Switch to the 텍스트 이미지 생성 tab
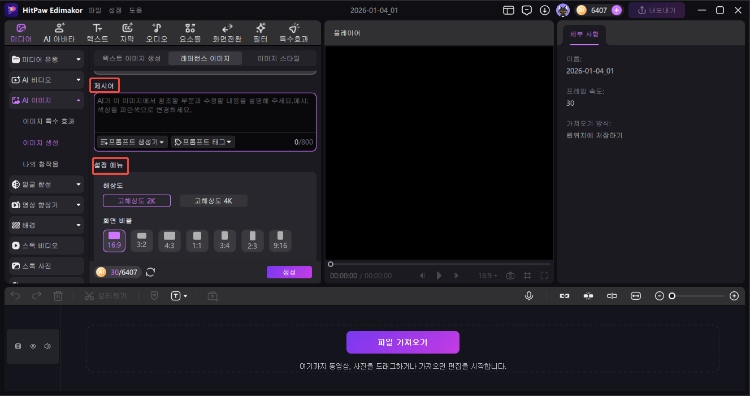The height and width of the screenshot is (396, 750). point(132,58)
